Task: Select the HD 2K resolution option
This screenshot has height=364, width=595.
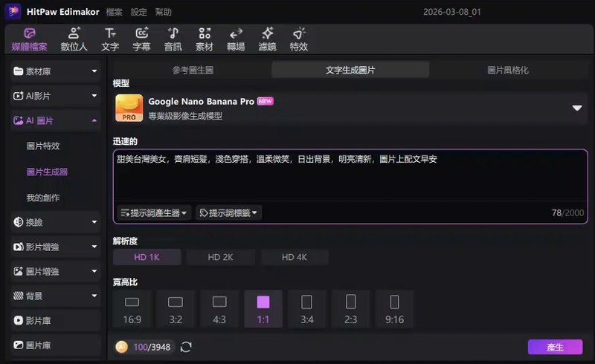Action: [220, 257]
